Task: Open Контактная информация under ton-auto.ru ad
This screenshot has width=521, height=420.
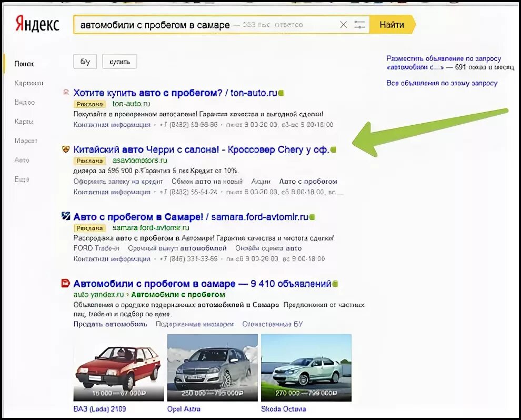Action: pos(112,125)
